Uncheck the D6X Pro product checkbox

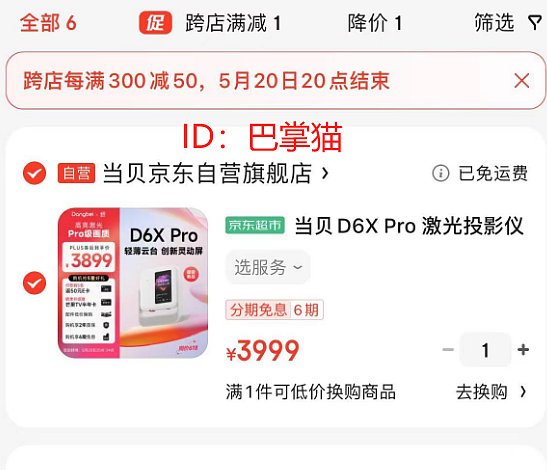pyautogui.click(x=35, y=283)
